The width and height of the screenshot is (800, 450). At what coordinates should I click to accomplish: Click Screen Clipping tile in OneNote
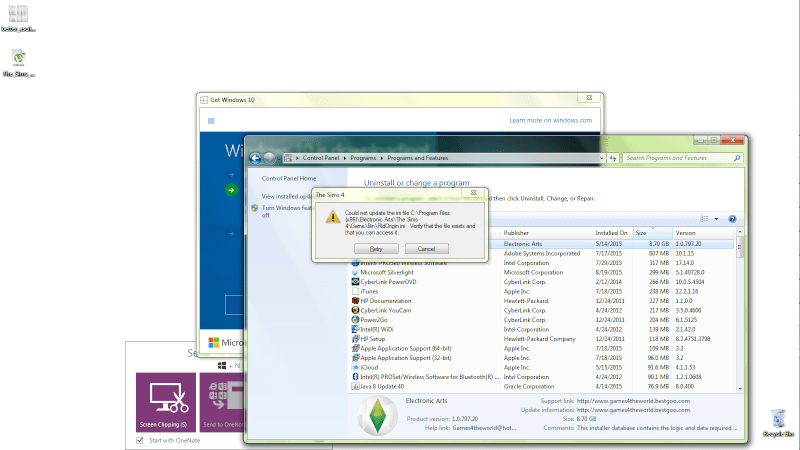pyautogui.click(x=166, y=402)
